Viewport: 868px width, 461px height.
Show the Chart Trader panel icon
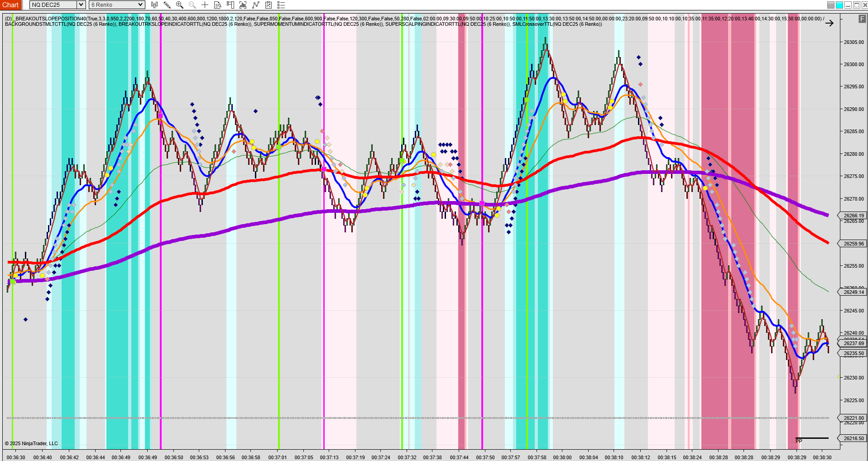coord(230,5)
